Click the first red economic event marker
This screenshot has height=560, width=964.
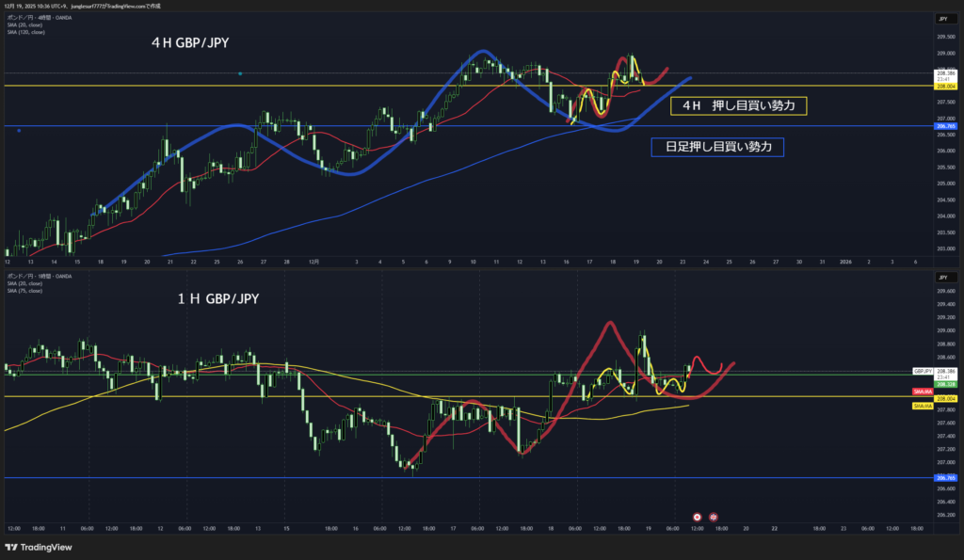pyautogui.click(x=698, y=517)
